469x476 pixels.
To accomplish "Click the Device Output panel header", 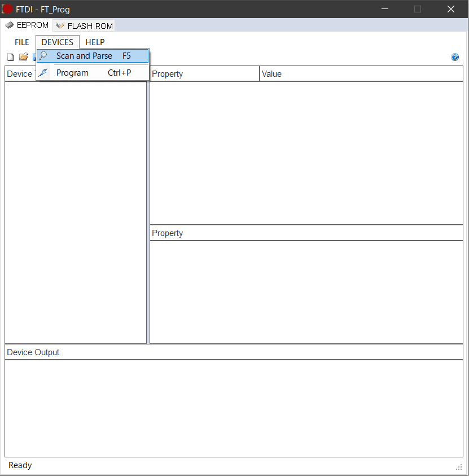I will (234, 352).
